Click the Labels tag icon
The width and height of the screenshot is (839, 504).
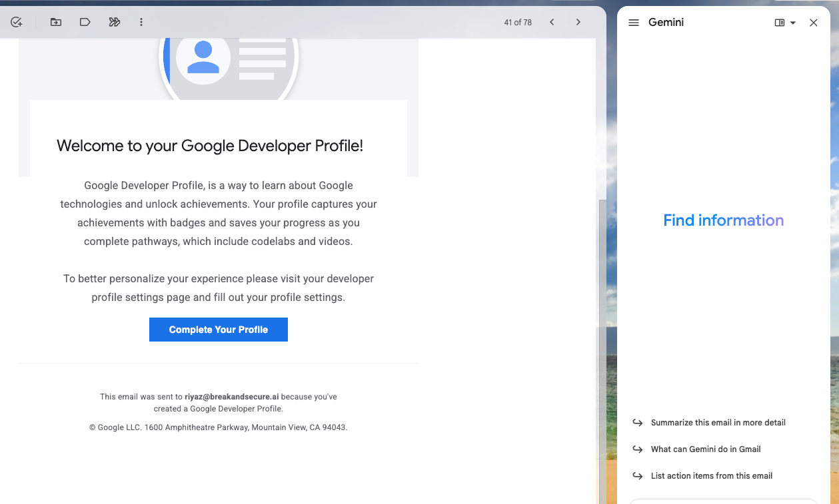click(x=85, y=22)
